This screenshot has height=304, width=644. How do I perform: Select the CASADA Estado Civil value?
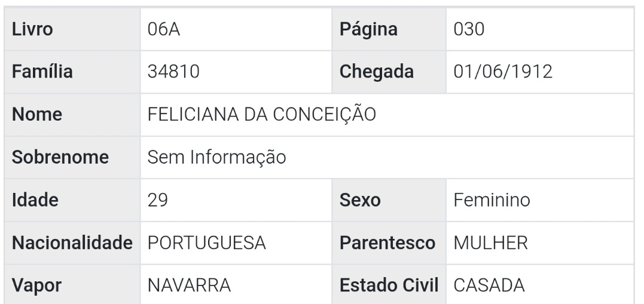[x=486, y=285]
